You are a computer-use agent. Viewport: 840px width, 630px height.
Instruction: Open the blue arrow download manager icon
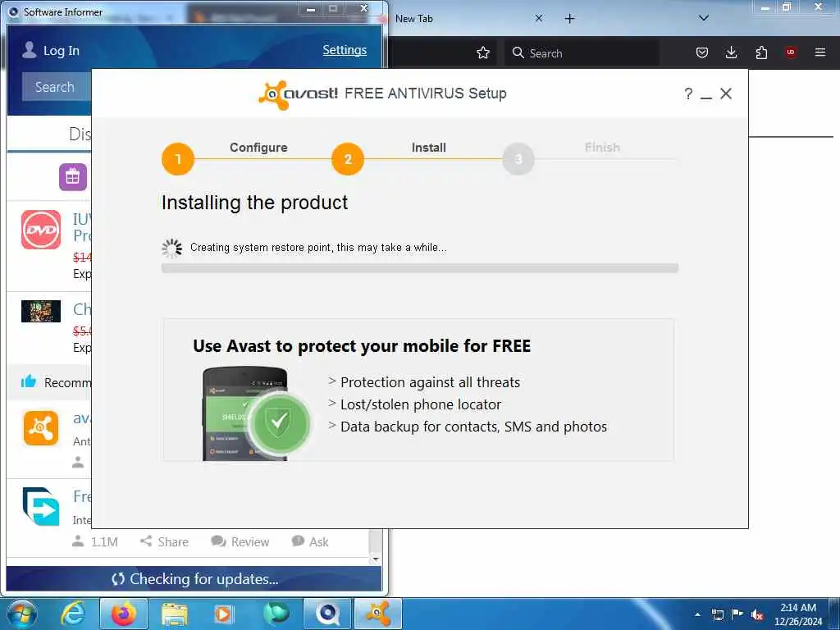(41, 506)
